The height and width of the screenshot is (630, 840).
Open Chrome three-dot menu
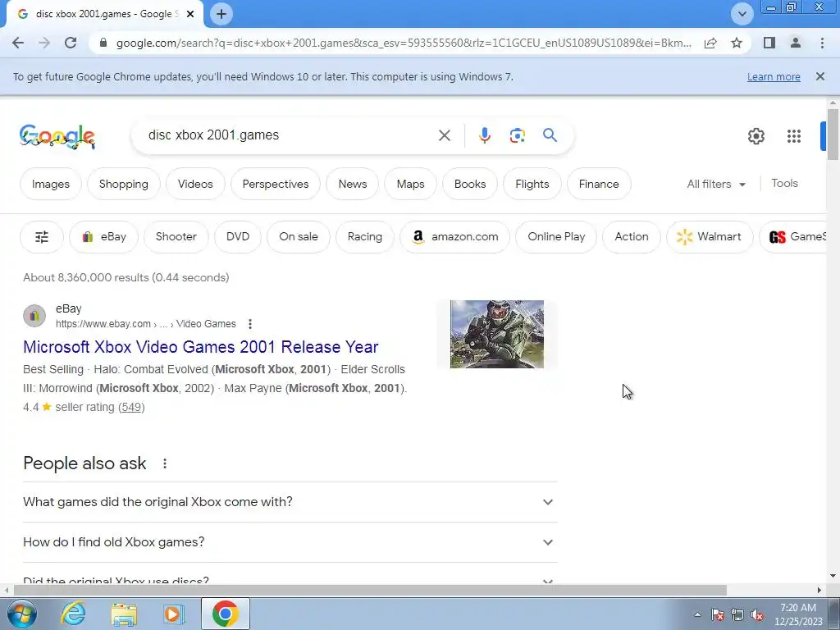click(x=822, y=43)
